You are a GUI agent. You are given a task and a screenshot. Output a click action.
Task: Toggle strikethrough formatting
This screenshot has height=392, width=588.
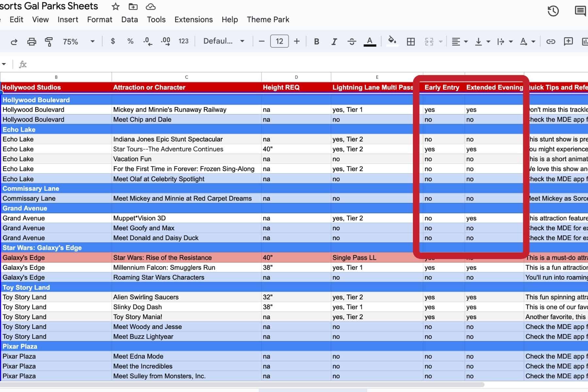(x=352, y=41)
